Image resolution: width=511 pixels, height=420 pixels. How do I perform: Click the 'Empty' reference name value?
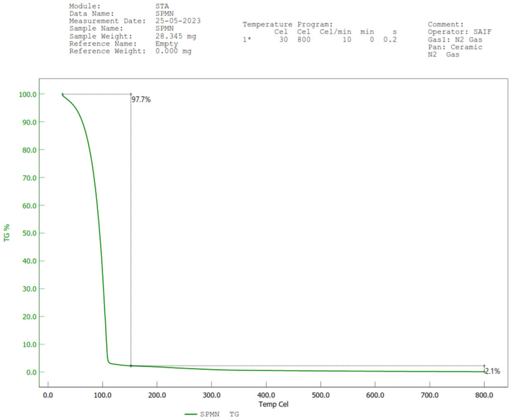[x=167, y=44]
